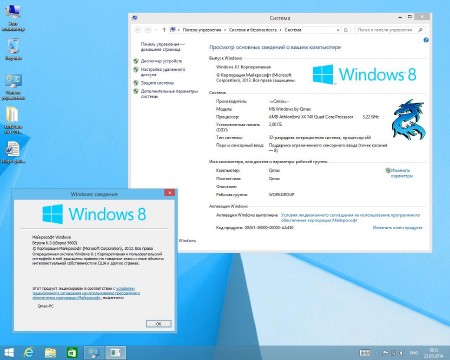
Task: Minimize the System window
Action: (x=400, y=17)
